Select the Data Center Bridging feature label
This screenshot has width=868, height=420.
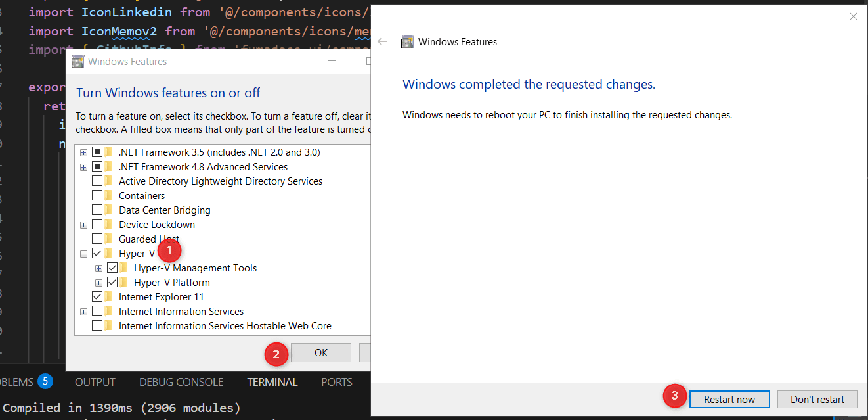coord(165,210)
